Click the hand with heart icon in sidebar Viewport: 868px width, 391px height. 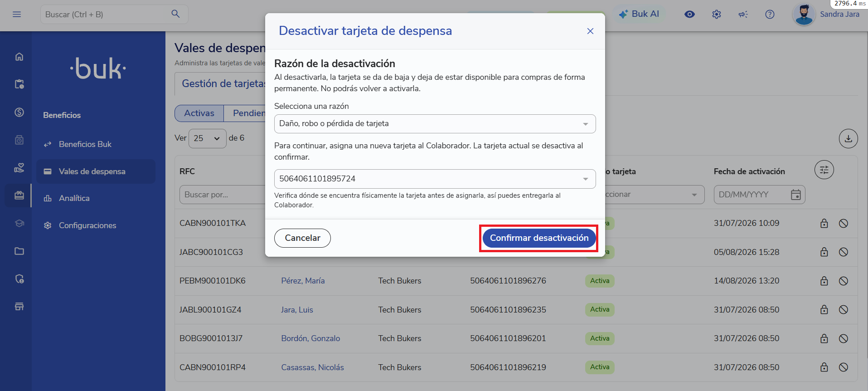coord(19,168)
